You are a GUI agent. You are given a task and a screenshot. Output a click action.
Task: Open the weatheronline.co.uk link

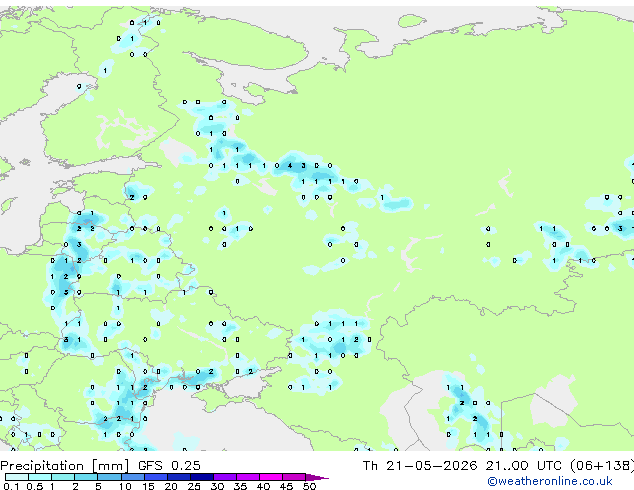pyautogui.click(x=550, y=481)
